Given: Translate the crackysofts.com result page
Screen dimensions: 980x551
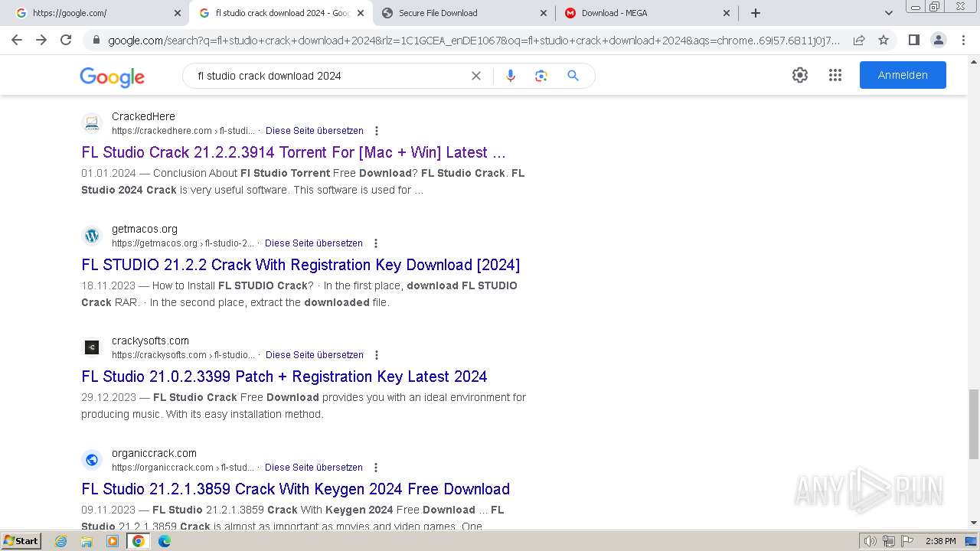Looking at the screenshot, I should [x=314, y=355].
